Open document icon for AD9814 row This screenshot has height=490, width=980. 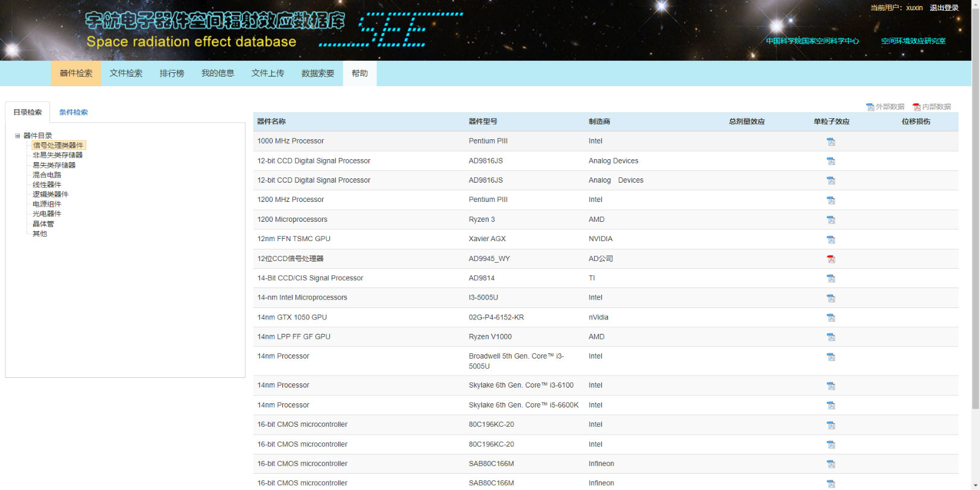[x=830, y=278]
